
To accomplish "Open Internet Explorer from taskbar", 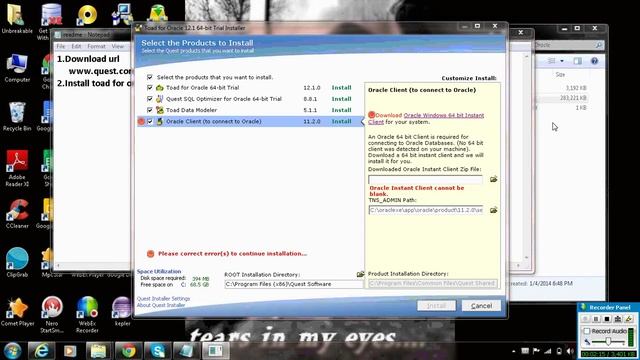I will [41, 351].
